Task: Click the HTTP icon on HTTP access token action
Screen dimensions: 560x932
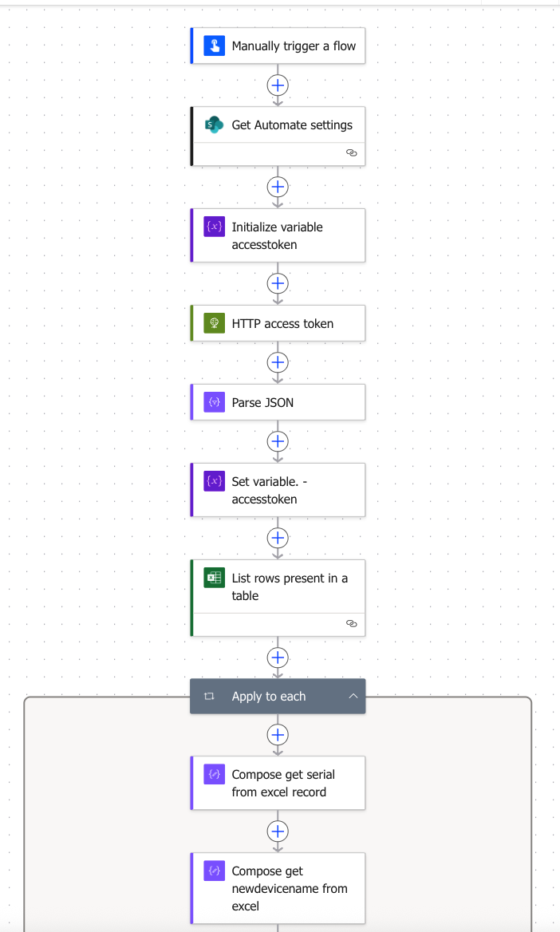Action: (212, 322)
